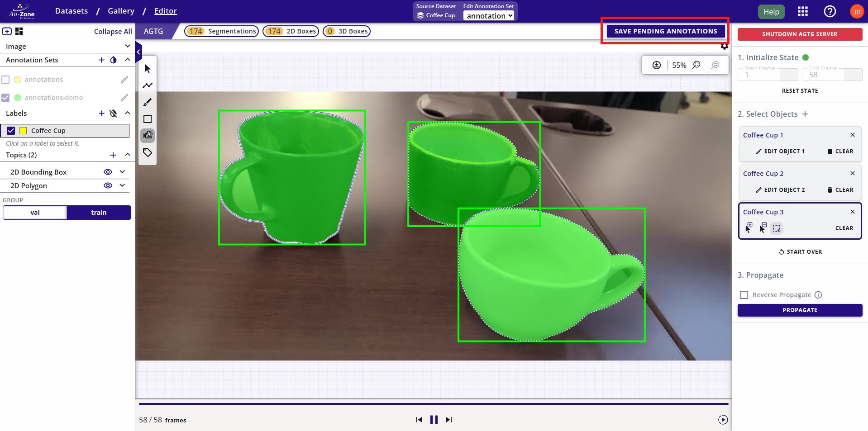The height and width of the screenshot is (431, 868).
Task: Collapse the Topics section
Action: coord(127,155)
